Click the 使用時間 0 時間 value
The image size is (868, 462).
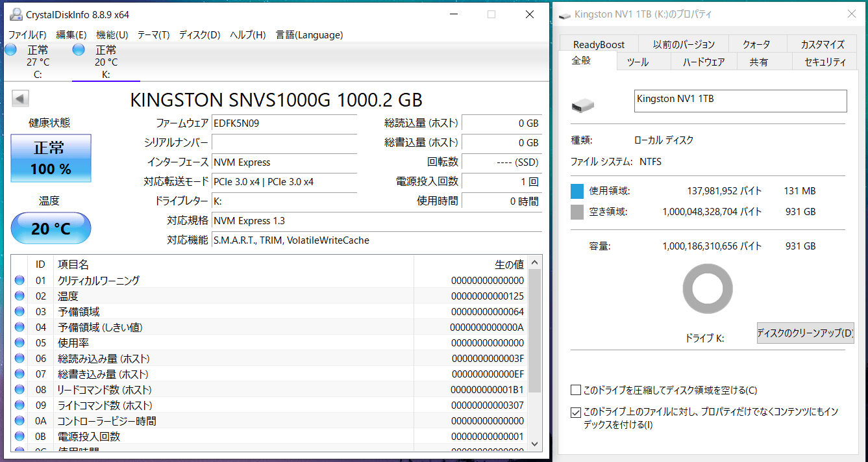click(502, 201)
